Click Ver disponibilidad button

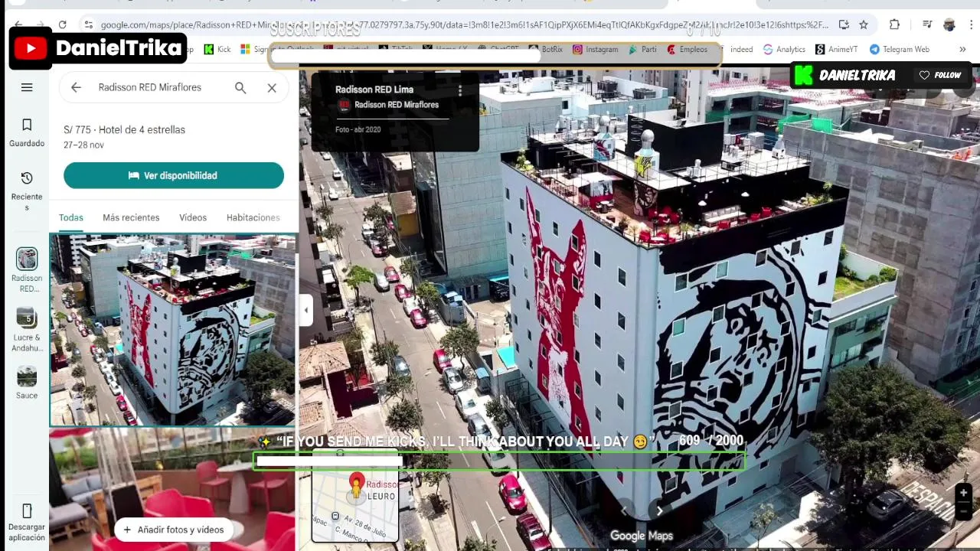tap(174, 175)
